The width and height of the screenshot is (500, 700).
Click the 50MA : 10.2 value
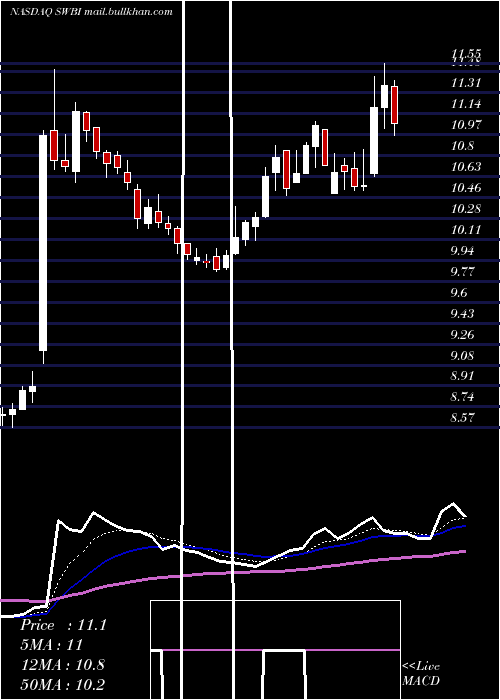pos(62,684)
